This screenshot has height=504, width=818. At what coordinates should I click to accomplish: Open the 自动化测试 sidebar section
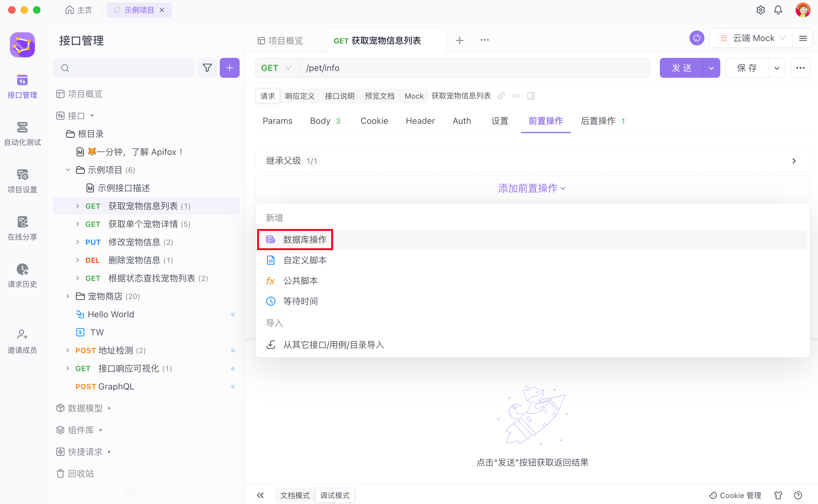pyautogui.click(x=22, y=133)
